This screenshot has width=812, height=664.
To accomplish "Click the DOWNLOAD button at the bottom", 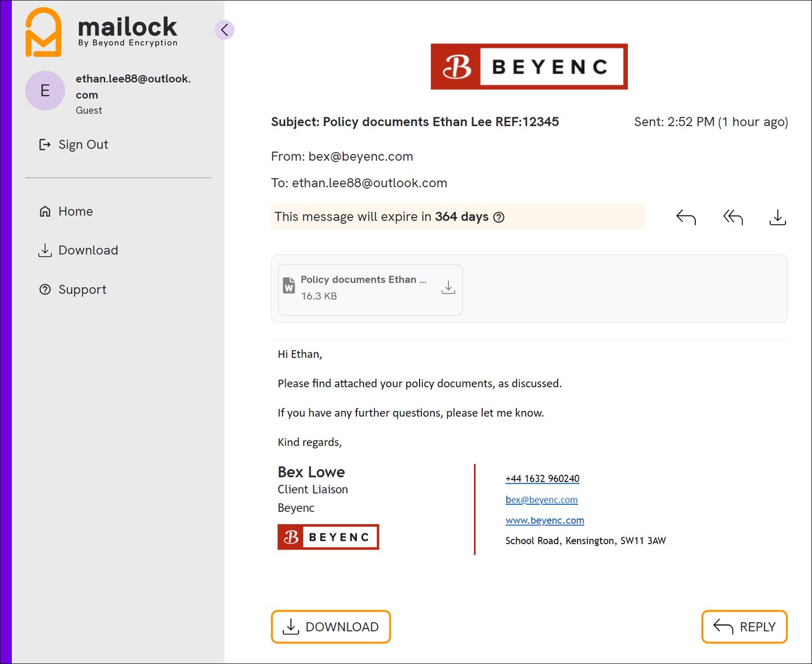I will (x=330, y=626).
